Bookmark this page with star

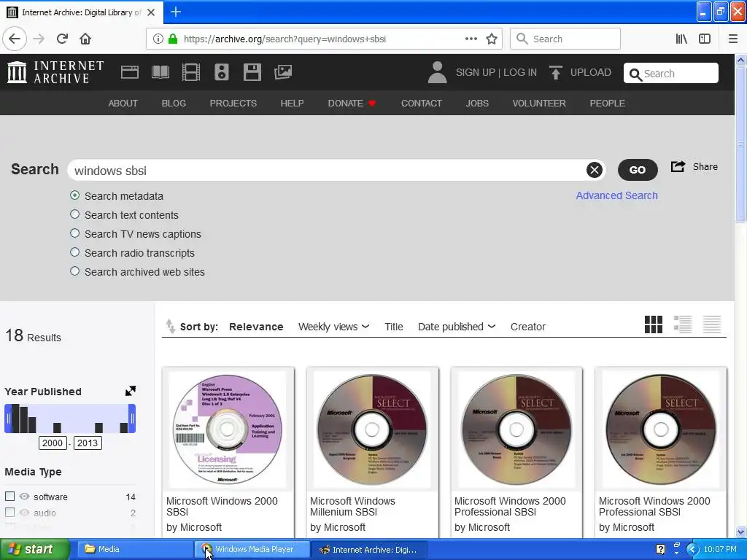point(492,39)
